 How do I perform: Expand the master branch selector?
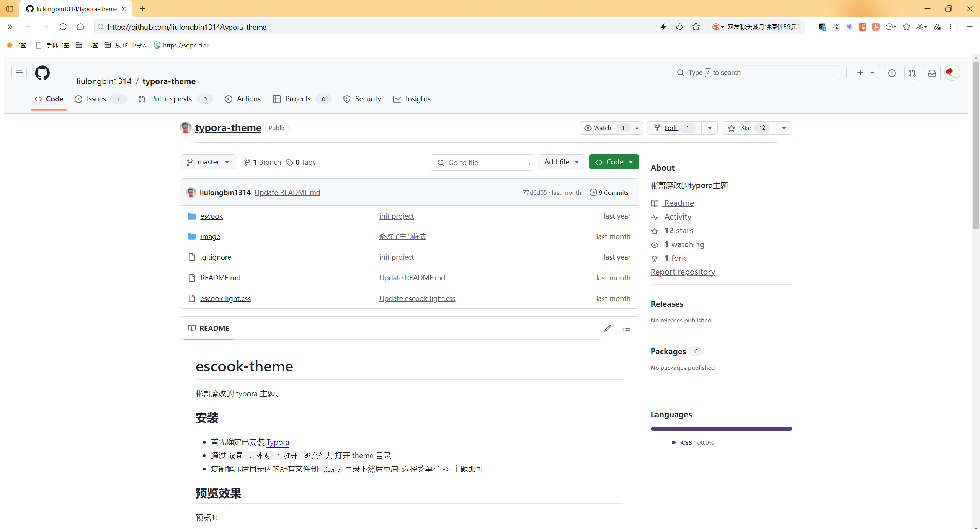click(x=208, y=162)
